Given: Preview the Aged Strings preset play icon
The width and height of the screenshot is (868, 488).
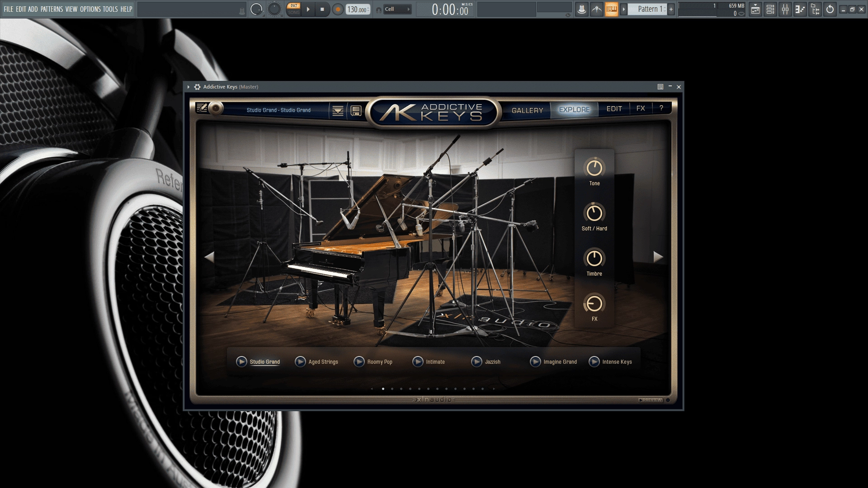Looking at the screenshot, I should click(x=301, y=362).
